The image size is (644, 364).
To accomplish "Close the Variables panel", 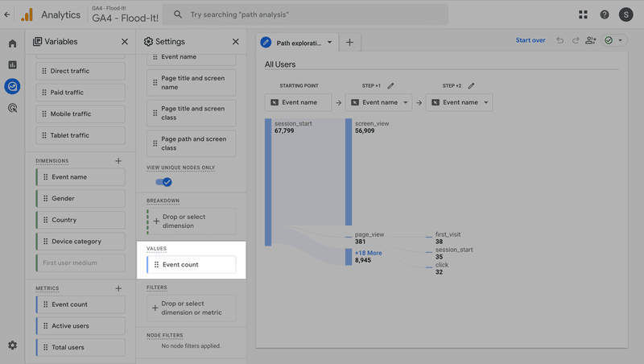I will [124, 42].
